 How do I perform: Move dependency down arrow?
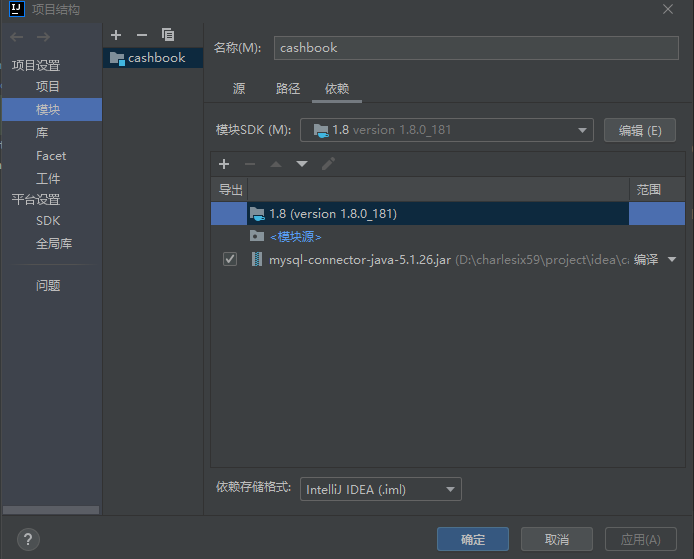tap(302, 164)
